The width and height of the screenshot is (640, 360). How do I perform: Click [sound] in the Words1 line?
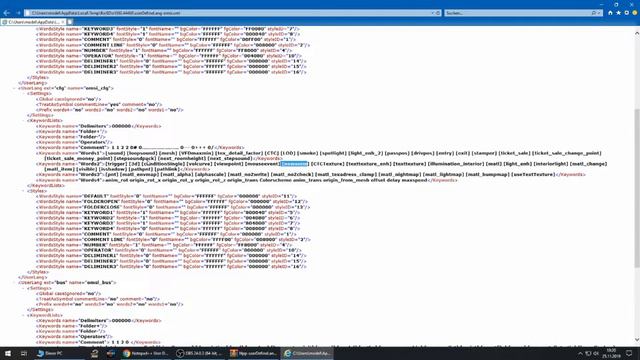click(x=116, y=153)
